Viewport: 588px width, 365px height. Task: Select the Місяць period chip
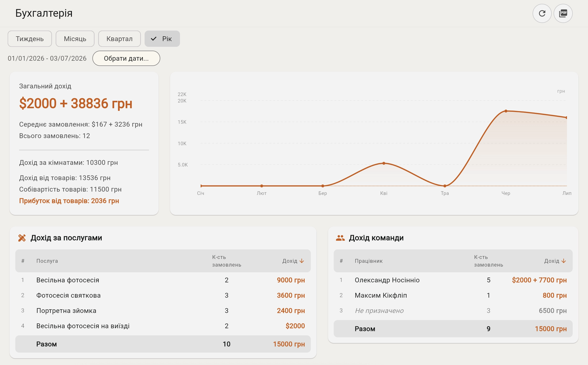75,39
